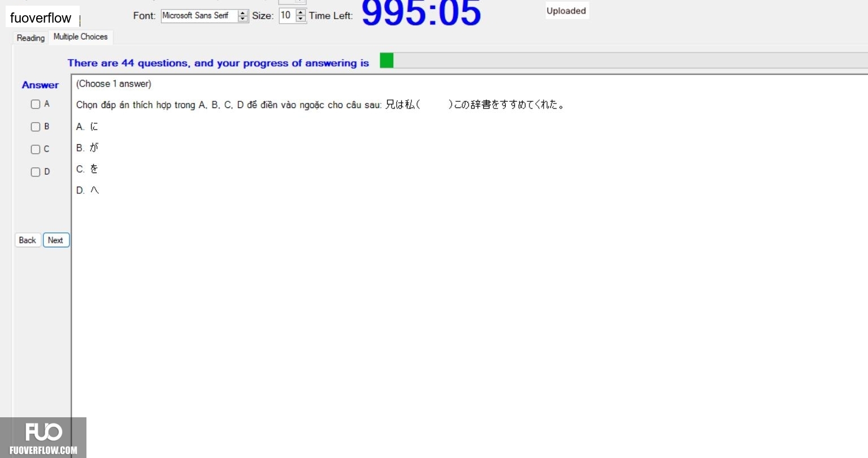Increase font selection with up arrow
This screenshot has width=868, height=458.
pos(243,12)
